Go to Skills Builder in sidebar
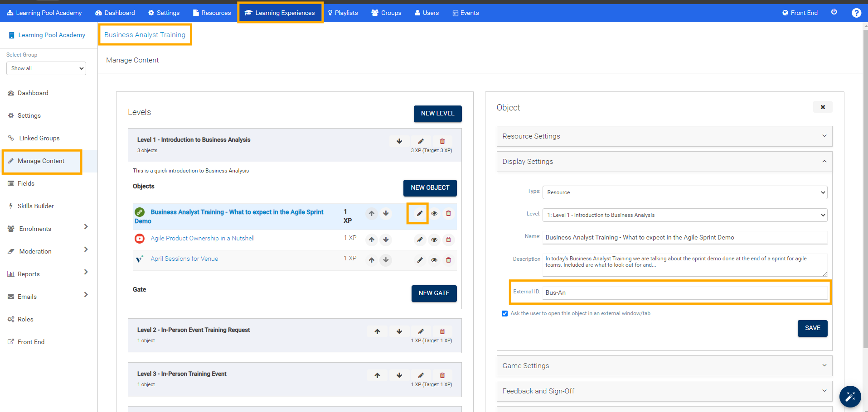 pyautogui.click(x=35, y=206)
